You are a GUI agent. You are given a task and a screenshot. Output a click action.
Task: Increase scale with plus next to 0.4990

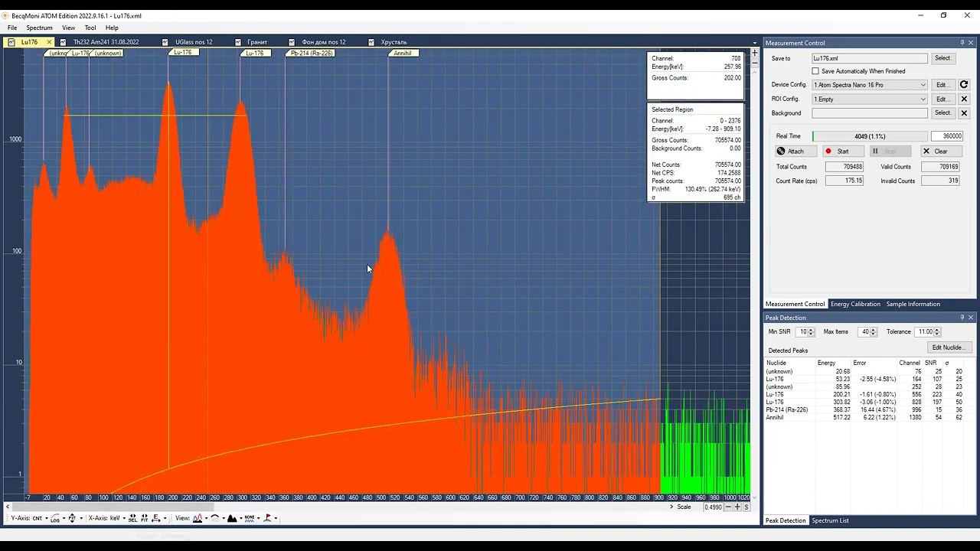(x=737, y=507)
